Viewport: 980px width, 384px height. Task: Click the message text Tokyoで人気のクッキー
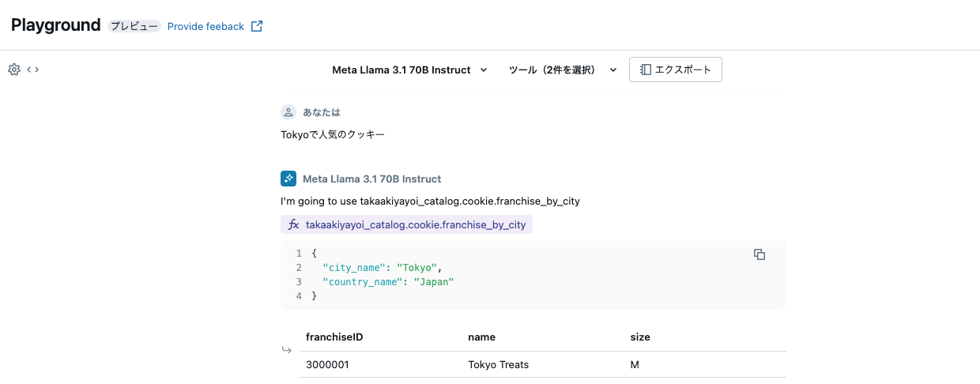click(333, 134)
